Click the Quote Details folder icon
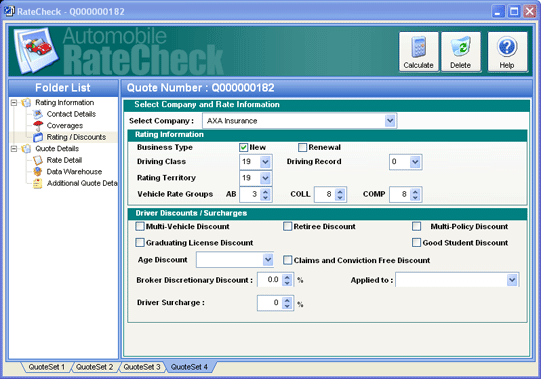541x379 pixels. click(26, 149)
